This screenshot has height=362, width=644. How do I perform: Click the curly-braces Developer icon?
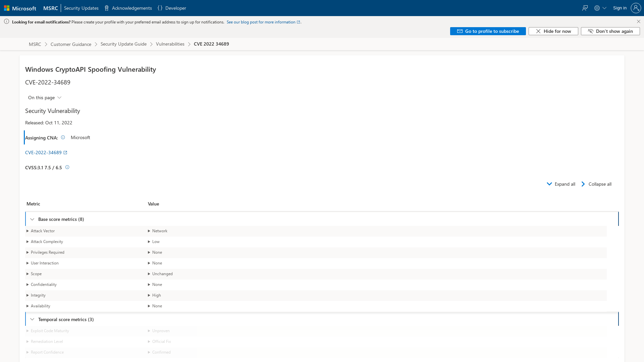tap(160, 8)
